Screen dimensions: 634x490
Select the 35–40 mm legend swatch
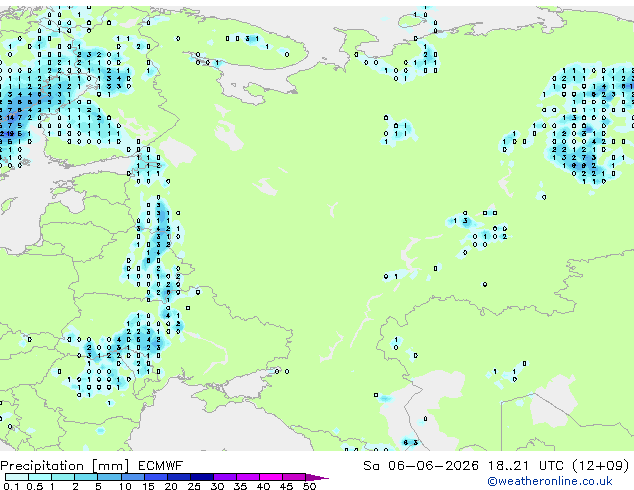point(247,477)
